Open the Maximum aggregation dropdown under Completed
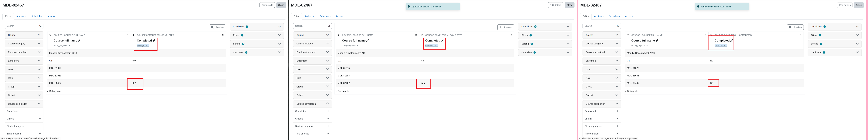The image size is (868, 140). tap(431, 46)
